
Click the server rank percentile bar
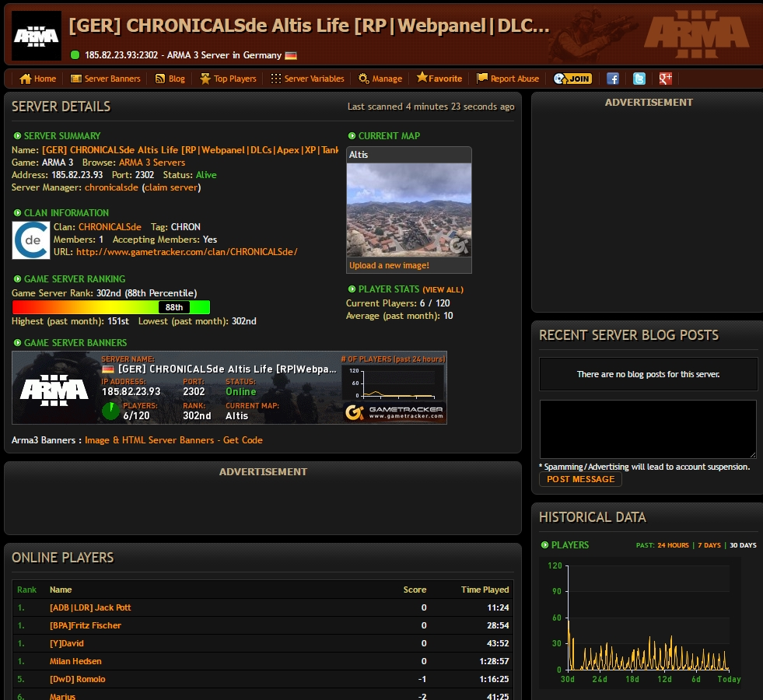pyautogui.click(x=110, y=307)
